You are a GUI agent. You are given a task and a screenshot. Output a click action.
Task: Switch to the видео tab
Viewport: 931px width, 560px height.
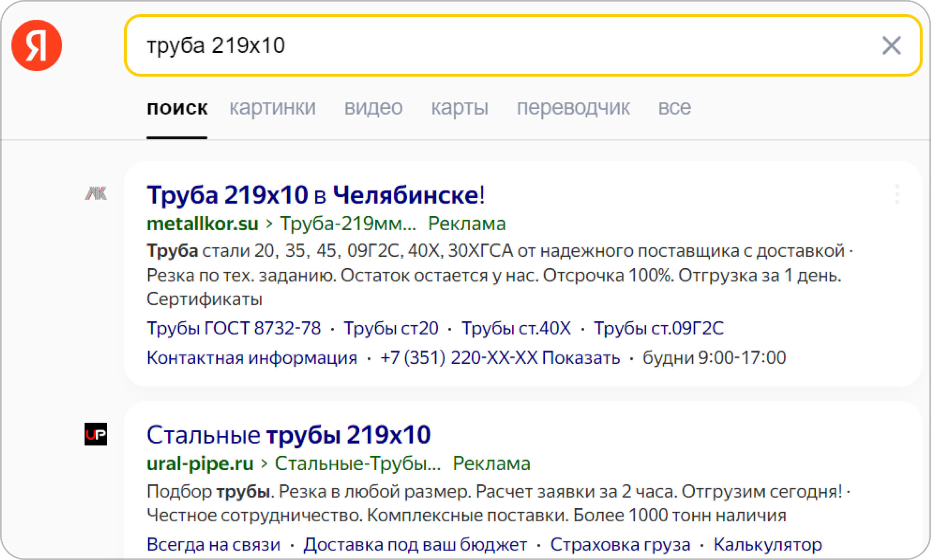(x=373, y=108)
